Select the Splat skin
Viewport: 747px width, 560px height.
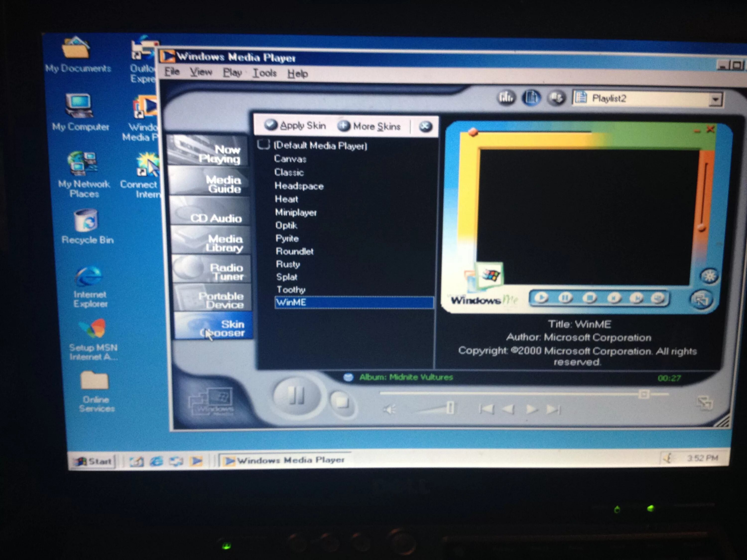pyautogui.click(x=287, y=277)
